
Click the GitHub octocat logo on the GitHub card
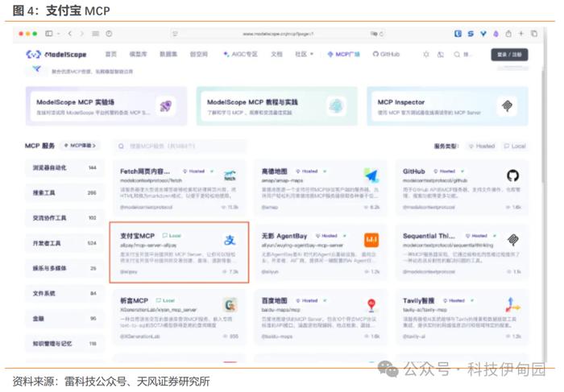point(512,175)
